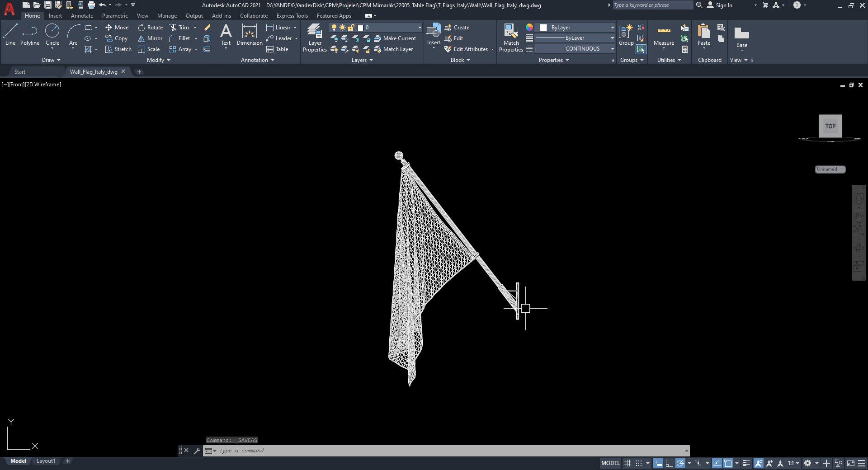868x470 pixels.
Task: Click the Group objects icon
Action: click(626, 35)
